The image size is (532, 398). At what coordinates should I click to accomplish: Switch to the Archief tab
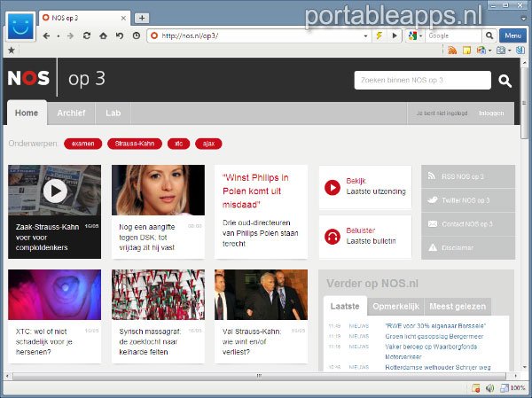[71, 113]
